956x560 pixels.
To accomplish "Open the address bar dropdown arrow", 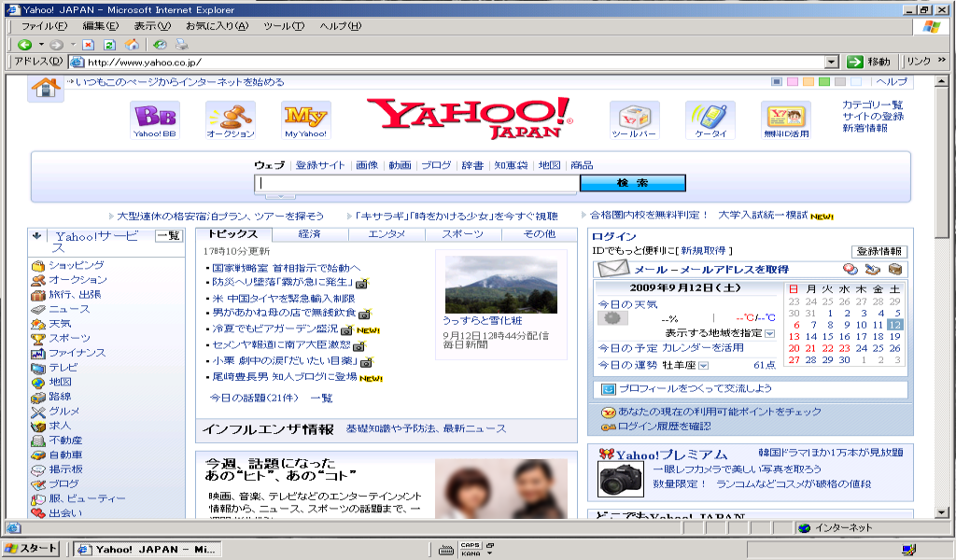I will [x=832, y=63].
